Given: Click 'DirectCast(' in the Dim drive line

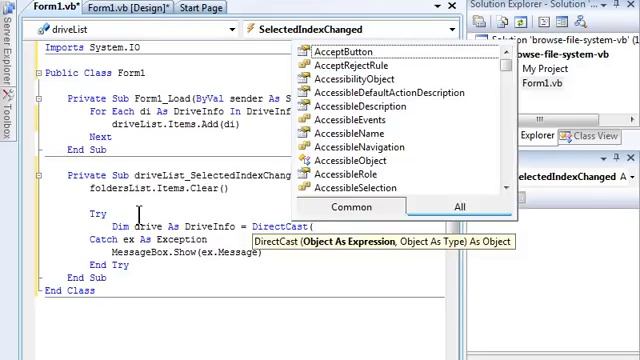Looking at the screenshot, I should (282, 227).
